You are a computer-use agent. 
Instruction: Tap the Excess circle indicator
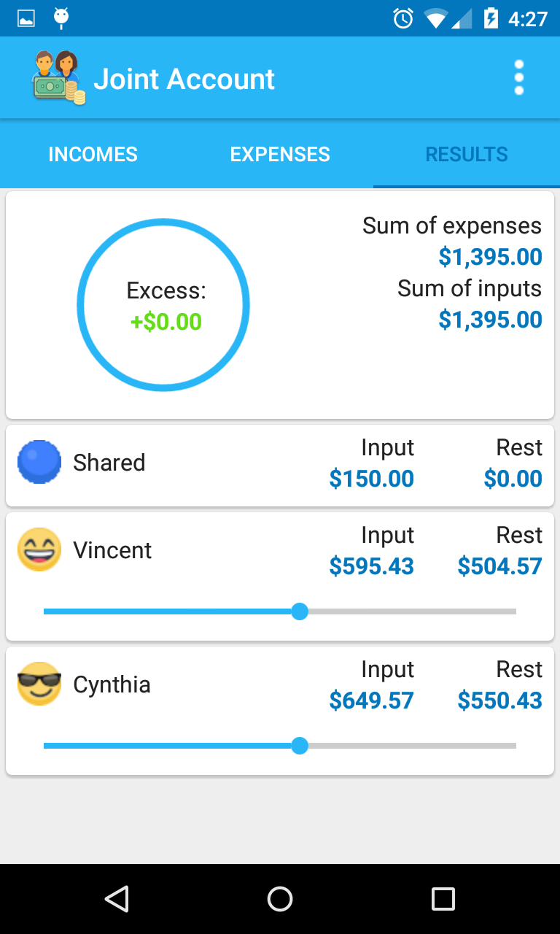point(163,305)
